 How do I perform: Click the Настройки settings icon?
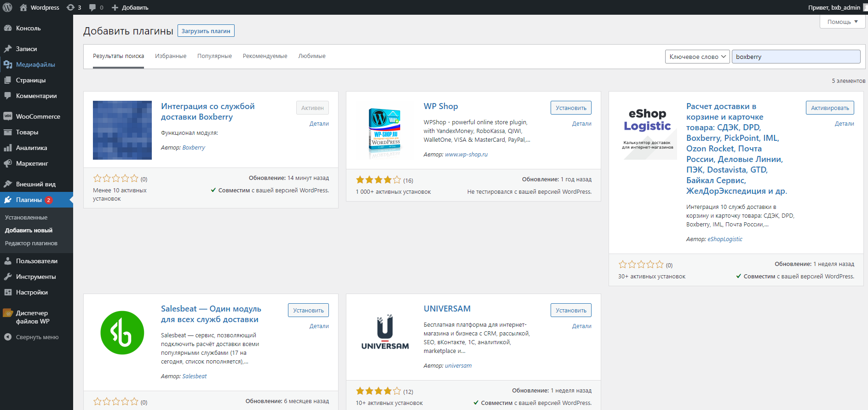tap(8, 292)
